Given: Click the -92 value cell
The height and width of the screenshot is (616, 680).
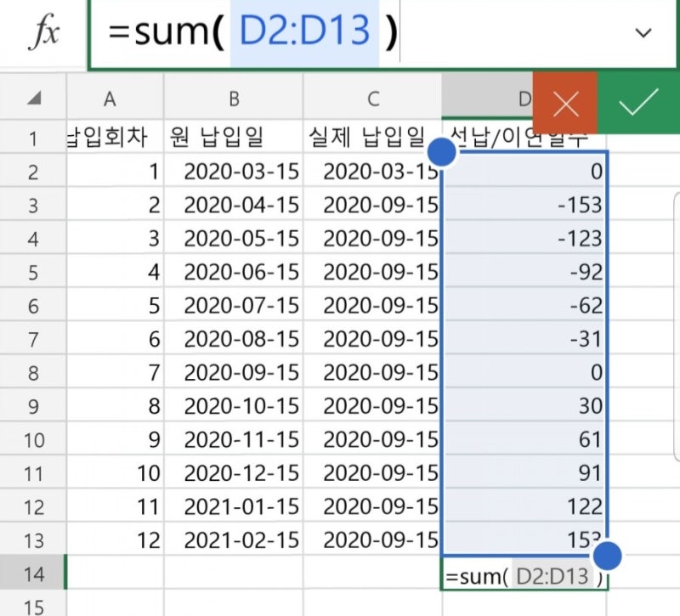Looking at the screenshot, I should pyautogui.click(x=524, y=272).
